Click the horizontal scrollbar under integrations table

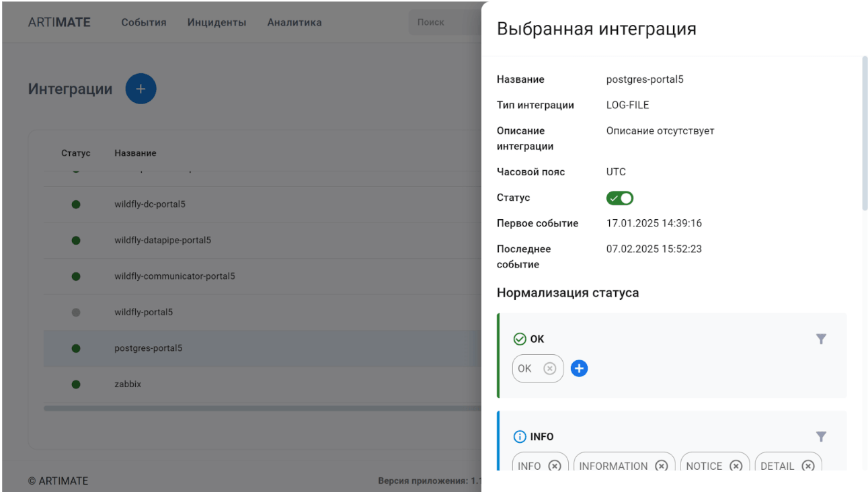pos(262,408)
